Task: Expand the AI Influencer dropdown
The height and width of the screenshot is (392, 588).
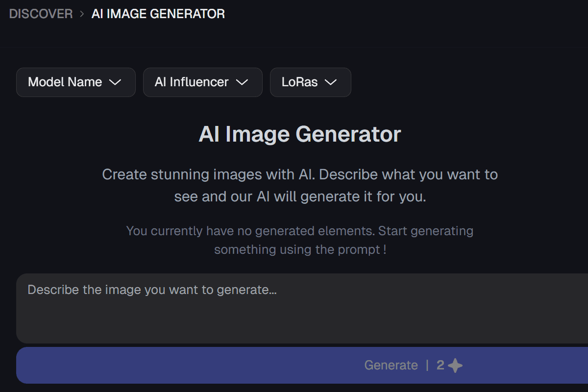Action: [x=203, y=82]
